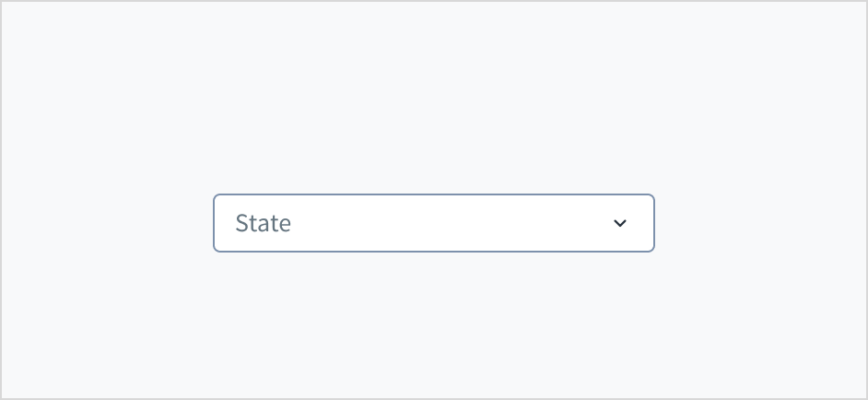Click the State combo box
Image resolution: width=868 pixels, height=400 pixels.
click(433, 223)
